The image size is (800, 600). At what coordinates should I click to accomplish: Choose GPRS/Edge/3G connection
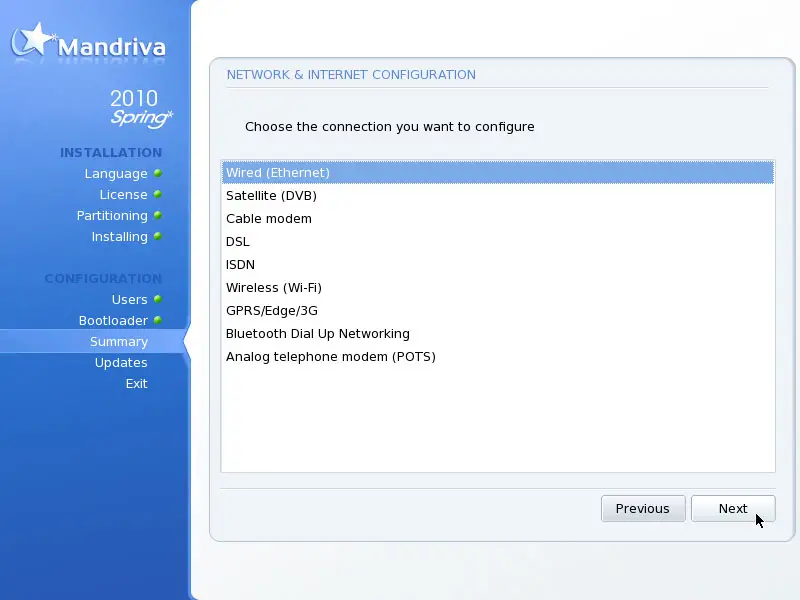(498, 310)
